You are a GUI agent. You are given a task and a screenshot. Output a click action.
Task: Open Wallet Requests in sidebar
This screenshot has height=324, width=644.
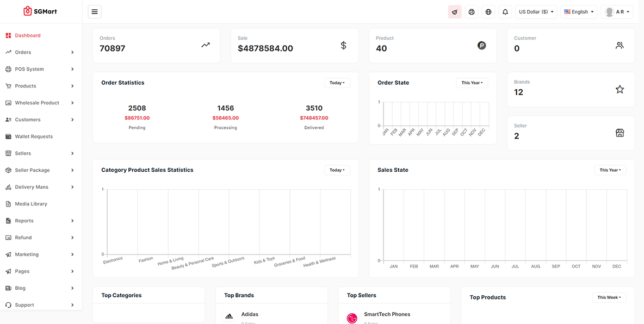click(x=34, y=136)
